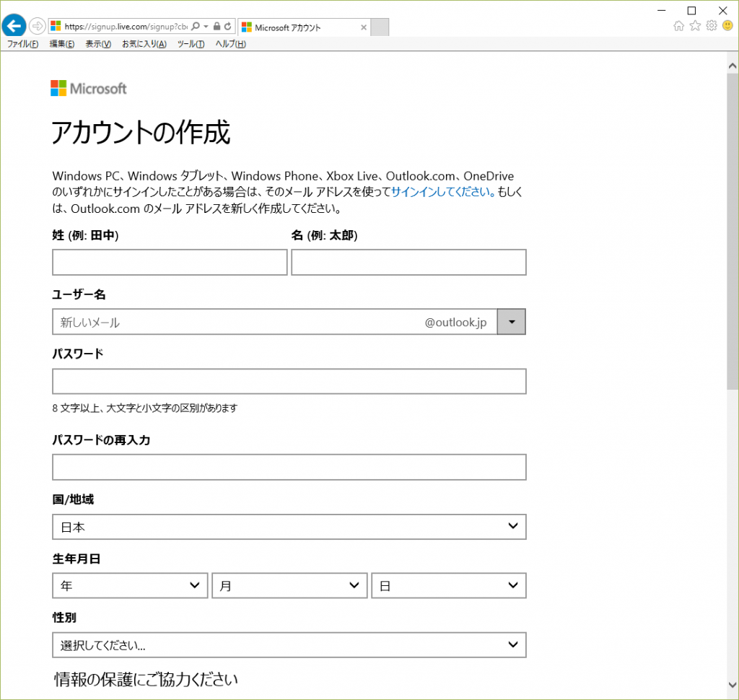
Task: Minimize the browser window
Action: (662, 10)
